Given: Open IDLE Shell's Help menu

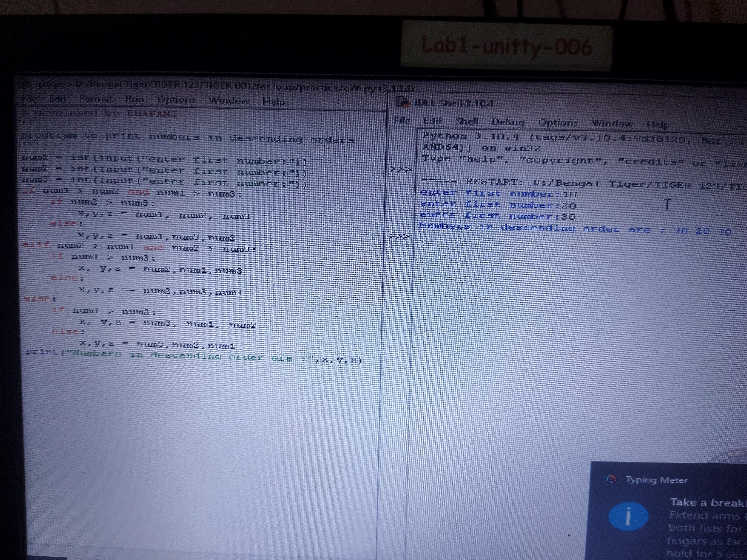Looking at the screenshot, I should tap(658, 124).
